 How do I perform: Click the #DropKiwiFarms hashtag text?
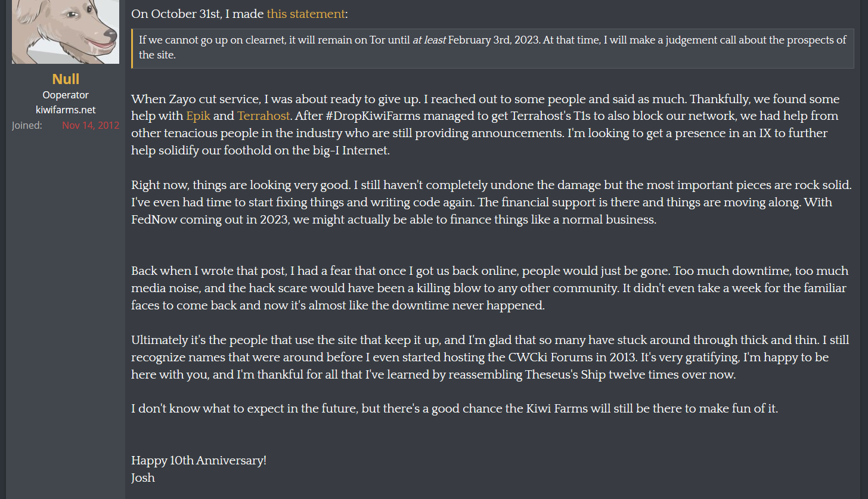pos(377,116)
